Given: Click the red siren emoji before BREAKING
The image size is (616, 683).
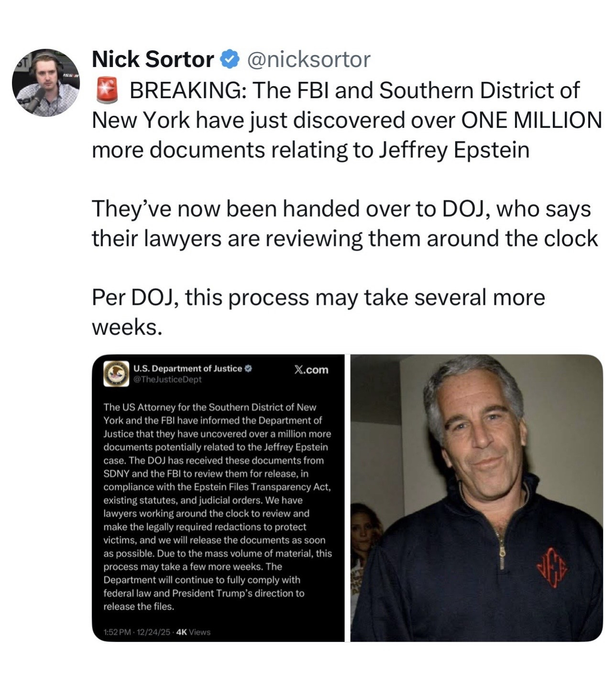Looking at the screenshot, I should (x=107, y=90).
